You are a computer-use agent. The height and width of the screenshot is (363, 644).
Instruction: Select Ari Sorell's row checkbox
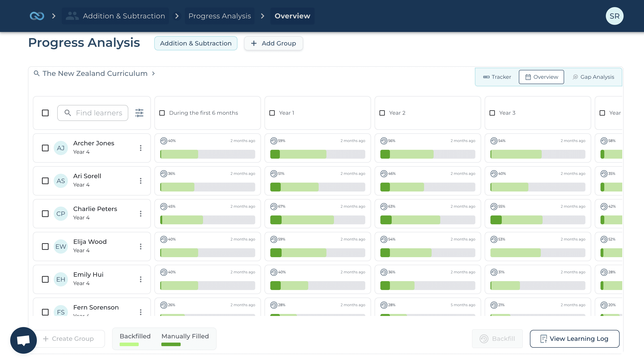coord(45,181)
